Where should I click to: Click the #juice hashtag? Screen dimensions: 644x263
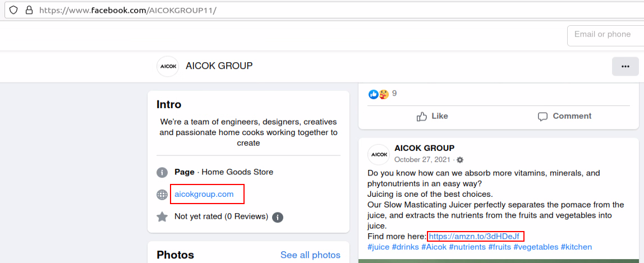pyautogui.click(x=379, y=247)
